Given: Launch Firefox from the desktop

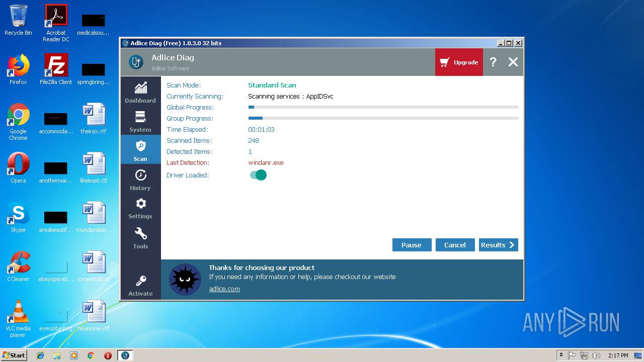Looking at the screenshot, I should 18,69.
